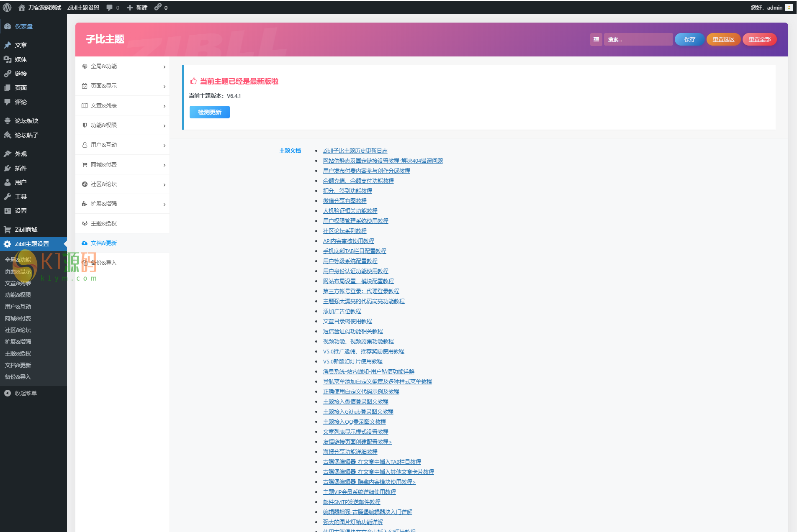Select 文档&更新 tab in theme panel
Screen dimensions: 797x532
tap(122, 243)
